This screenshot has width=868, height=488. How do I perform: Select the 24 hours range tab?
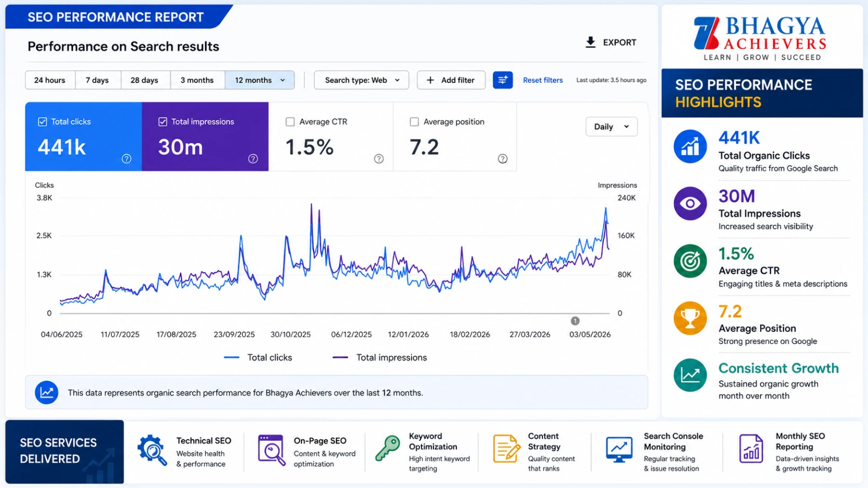(x=50, y=80)
